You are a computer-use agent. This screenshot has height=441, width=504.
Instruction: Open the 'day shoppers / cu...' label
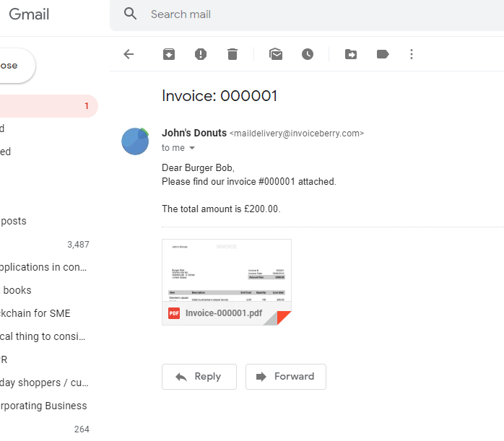(44, 383)
